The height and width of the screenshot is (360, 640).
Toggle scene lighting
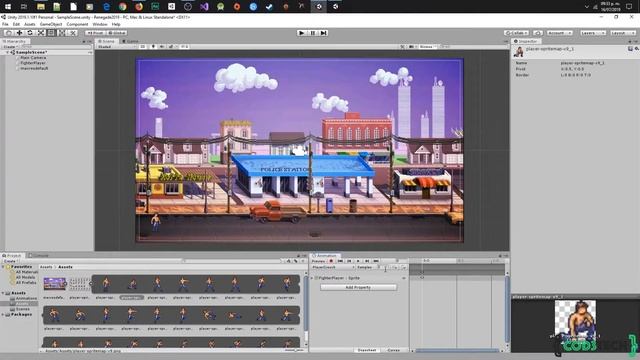coord(153,47)
